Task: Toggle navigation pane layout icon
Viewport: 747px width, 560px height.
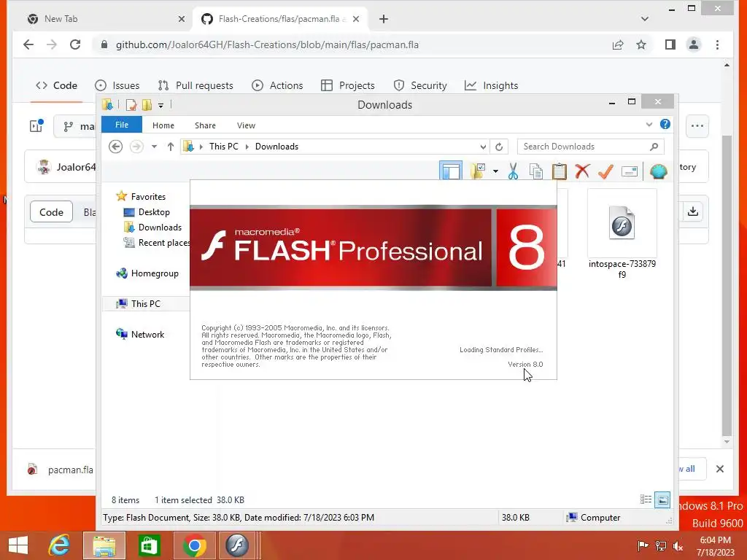Action: (451, 171)
